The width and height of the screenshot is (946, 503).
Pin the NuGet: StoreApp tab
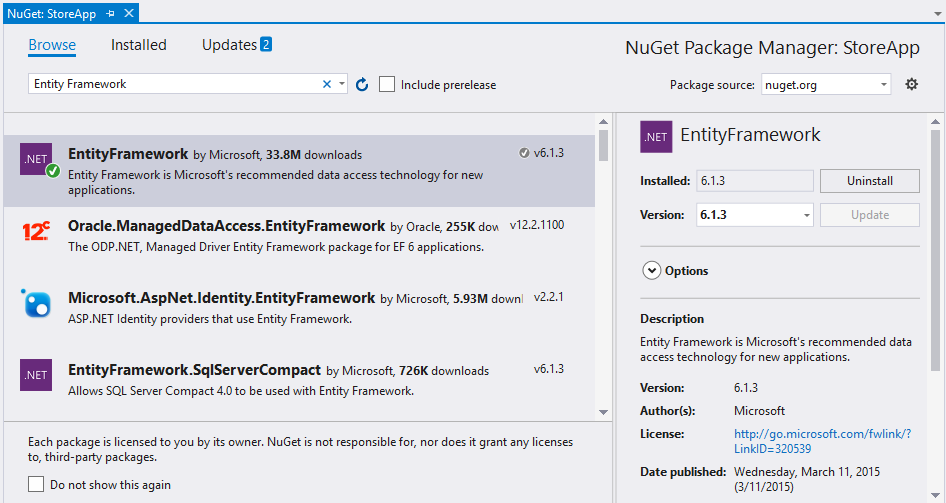pyautogui.click(x=111, y=13)
